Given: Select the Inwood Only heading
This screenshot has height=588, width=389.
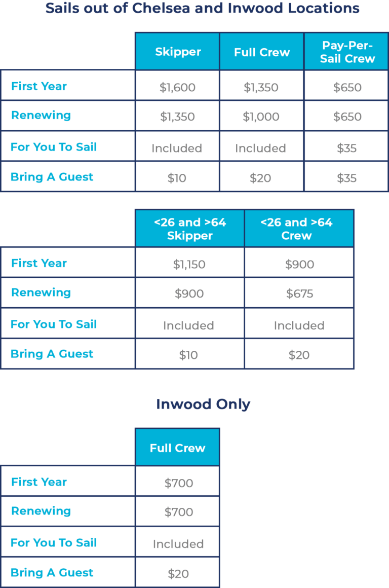Looking at the screenshot, I should point(203,404).
